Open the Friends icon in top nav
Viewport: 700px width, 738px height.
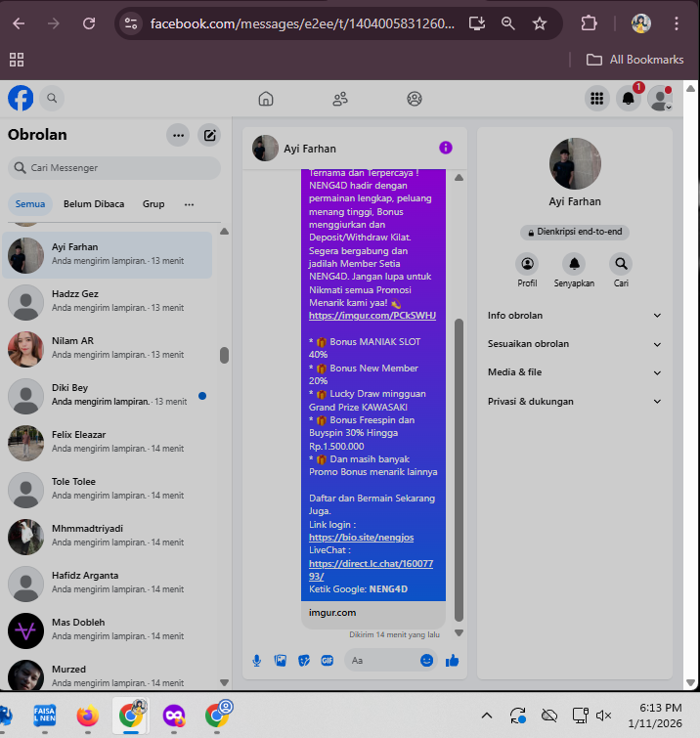340,99
